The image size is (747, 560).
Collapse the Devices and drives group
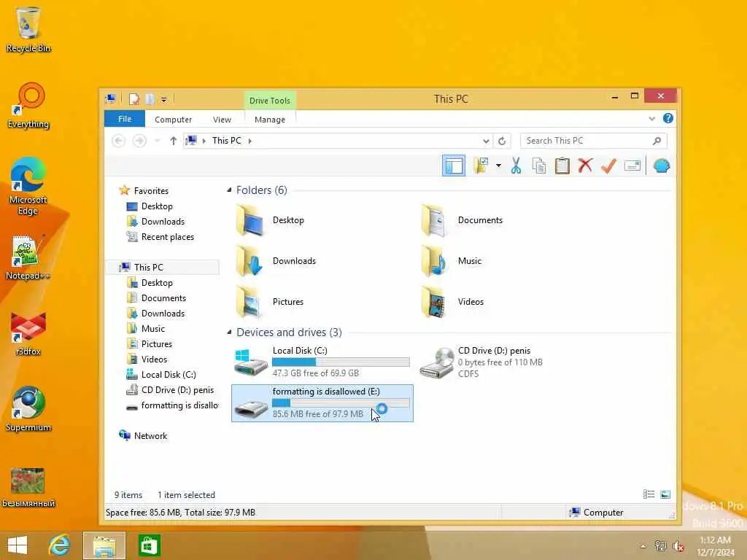(229, 332)
